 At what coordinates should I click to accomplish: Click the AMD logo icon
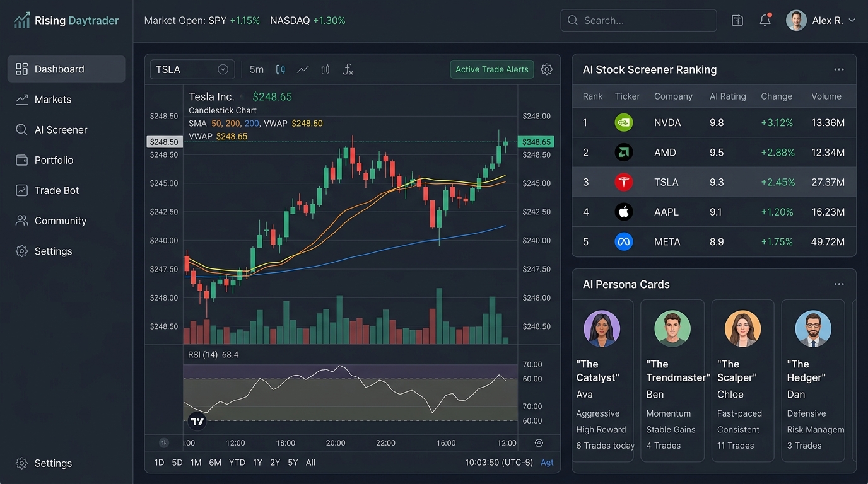[624, 153]
